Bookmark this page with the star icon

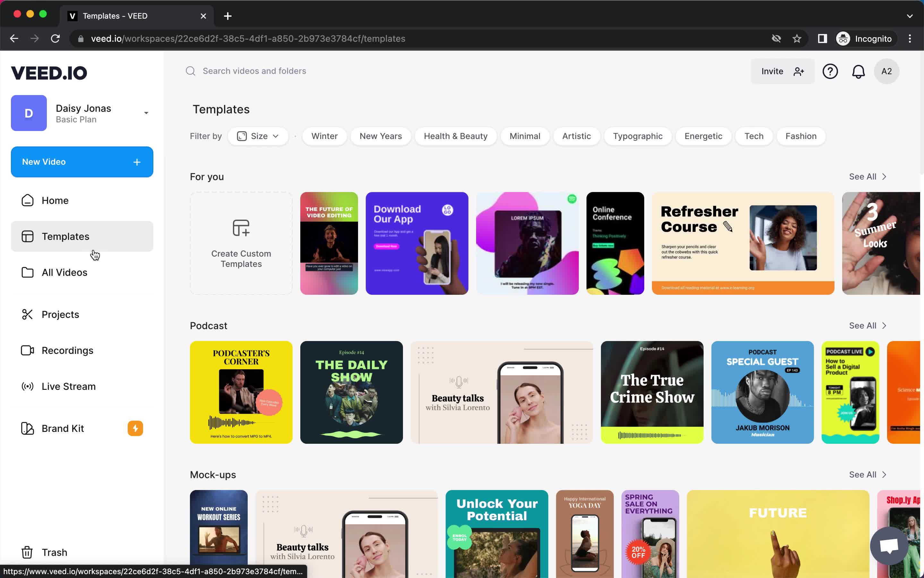[797, 39]
